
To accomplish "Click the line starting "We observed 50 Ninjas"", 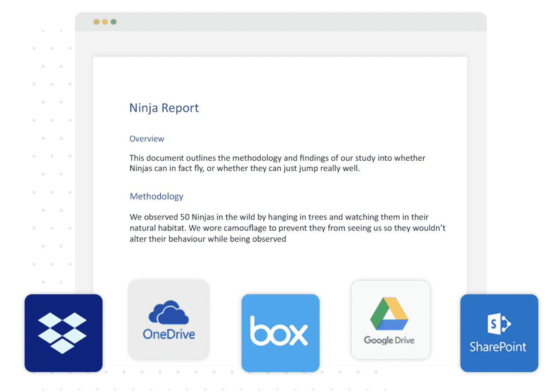I will 279,217.
